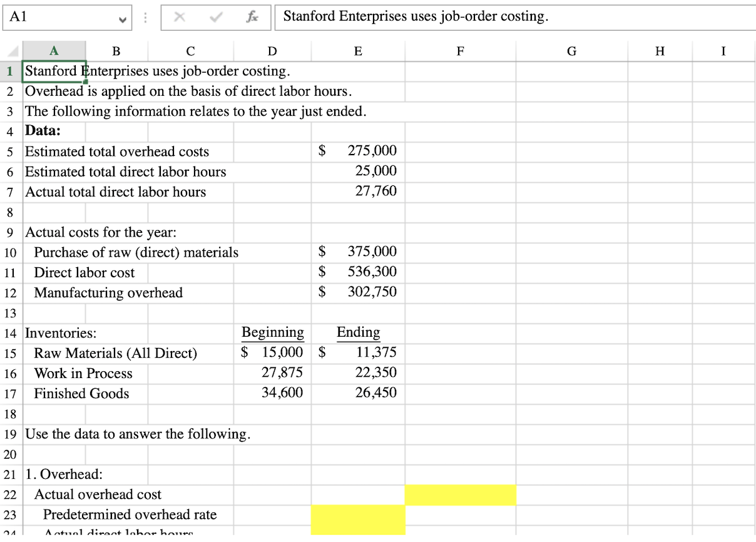The image size is (756, 542).
Task: Select the Ending column header cell
Action: coord(358,333)
